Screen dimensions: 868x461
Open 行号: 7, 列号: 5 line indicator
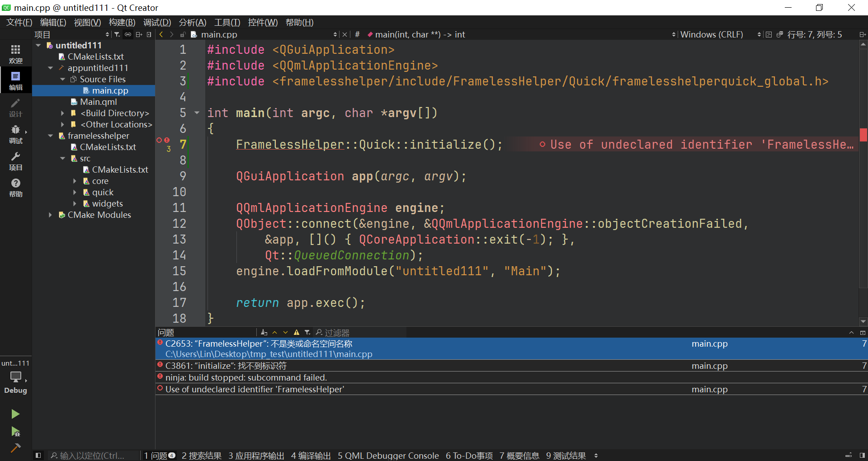[x=815, y=34]
